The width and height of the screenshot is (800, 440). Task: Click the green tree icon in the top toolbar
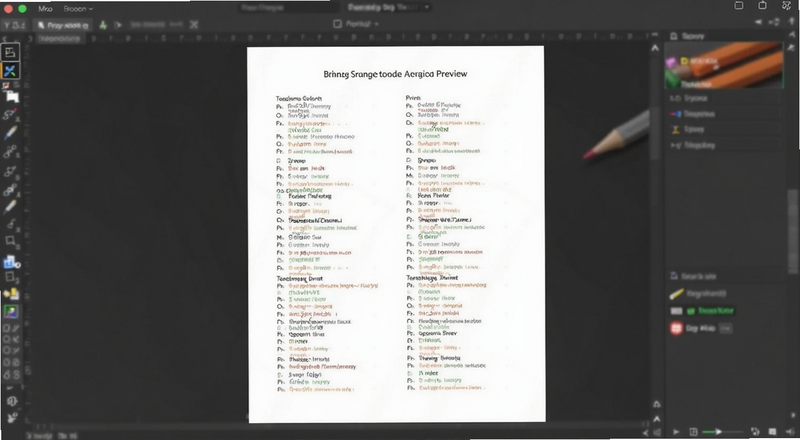(x=103, y=25)
